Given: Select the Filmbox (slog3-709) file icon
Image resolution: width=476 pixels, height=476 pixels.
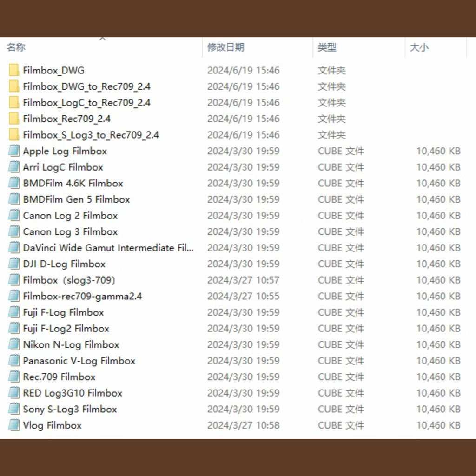Looking at the screenshot, I should pyautogui.click(x=13, y=279).
